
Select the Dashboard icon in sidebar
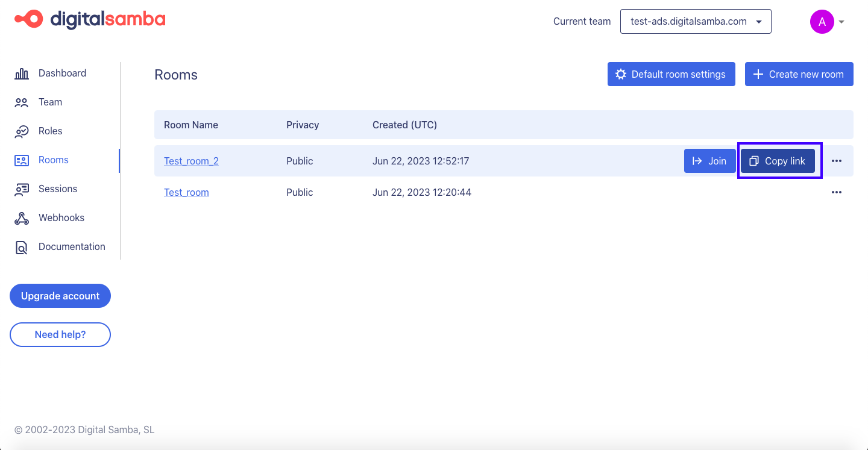point(22,73)
